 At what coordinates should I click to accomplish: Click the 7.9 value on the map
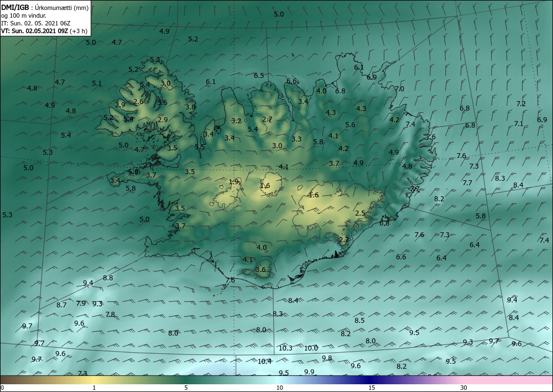point(81,303)
